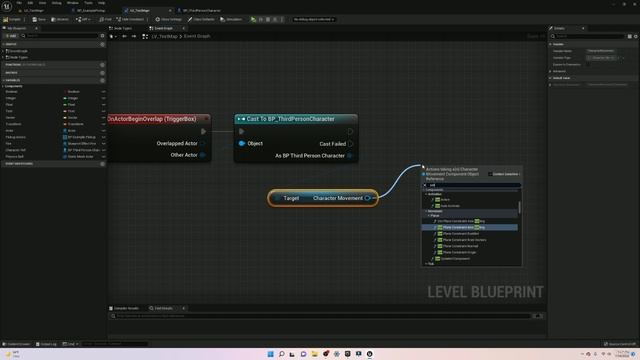640x360 pixels.
Task: Navigate back with the graph back arrow
Action: tap(124, 36)
